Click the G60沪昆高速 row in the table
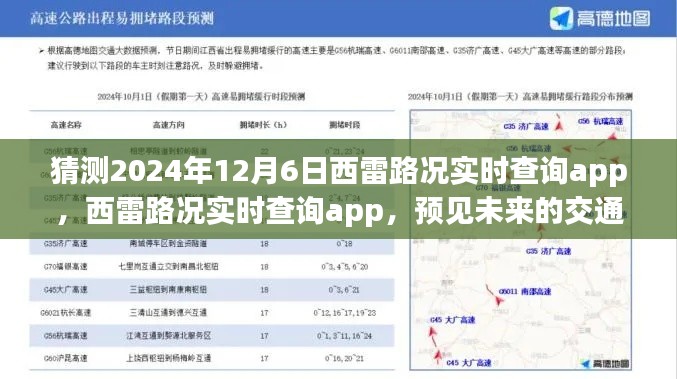 212,358
